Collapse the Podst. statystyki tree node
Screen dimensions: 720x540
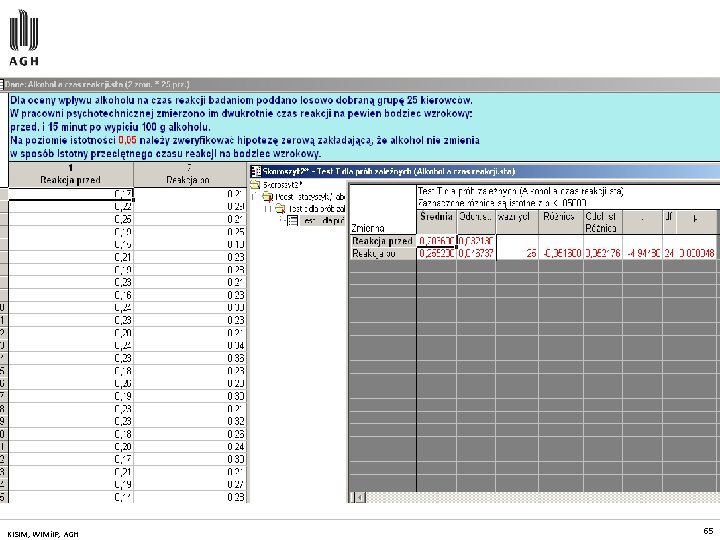(254, 197)
